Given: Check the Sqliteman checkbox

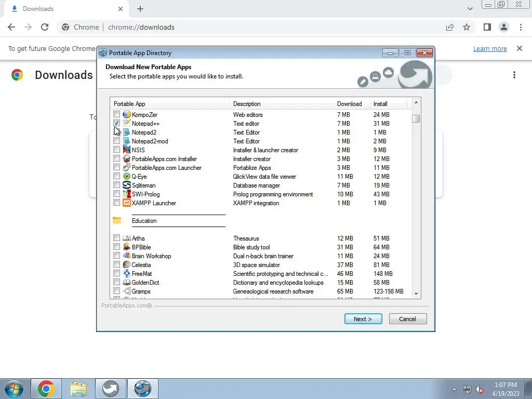Looking at the screenshot, I should tap(117, 184).
